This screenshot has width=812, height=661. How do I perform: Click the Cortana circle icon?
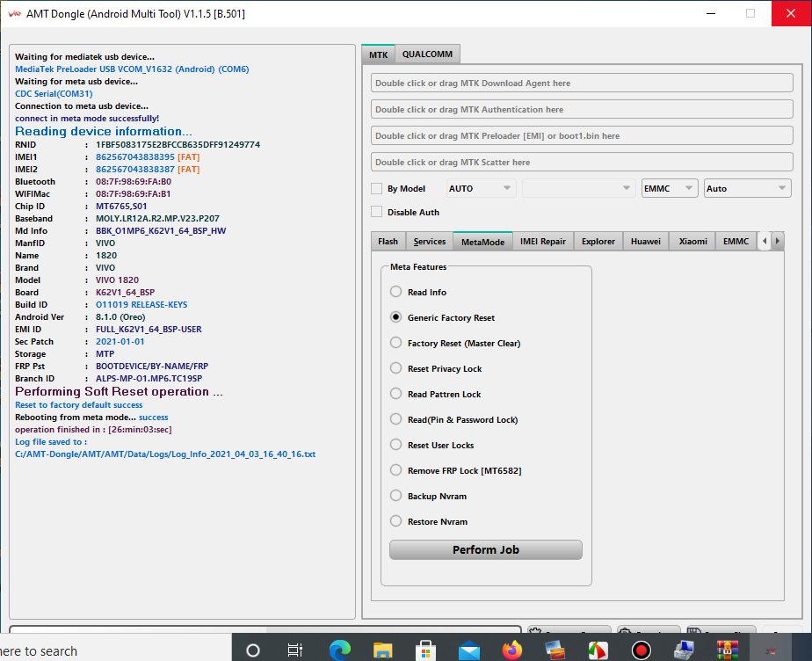coord(253,650)
